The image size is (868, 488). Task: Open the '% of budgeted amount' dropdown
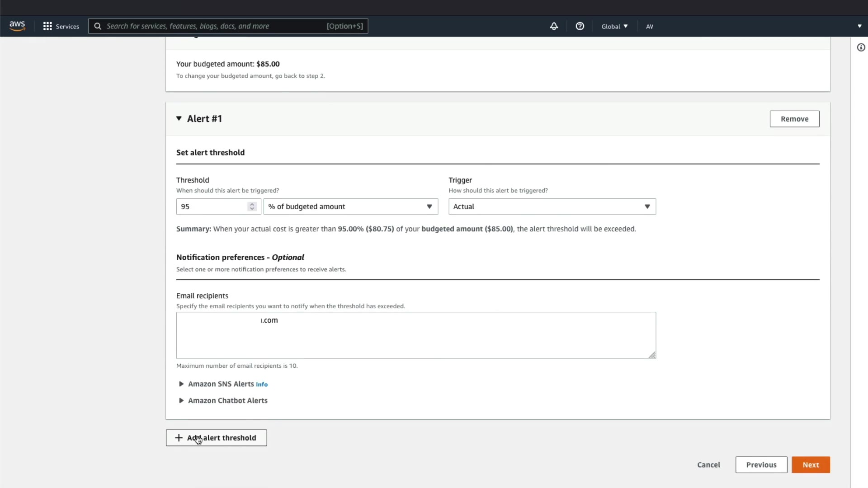(350, 206)
